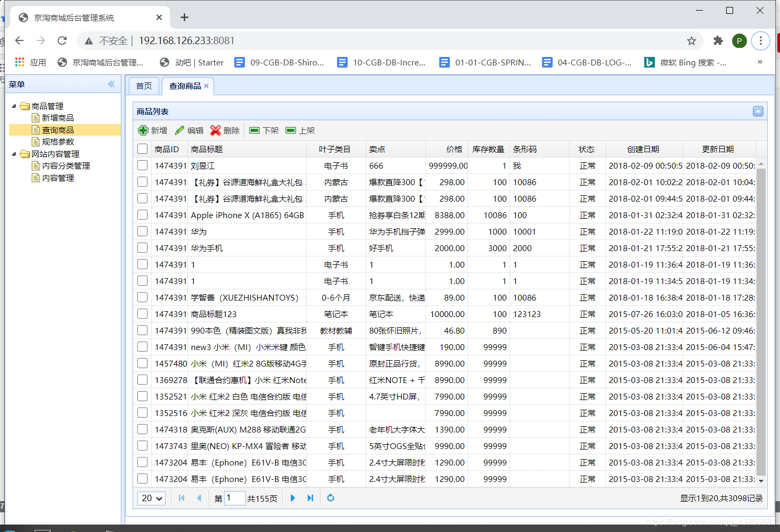The image size is (780, 532).
Task: Open 动吧 | Starter bookmark
Action: pos(192,62)
